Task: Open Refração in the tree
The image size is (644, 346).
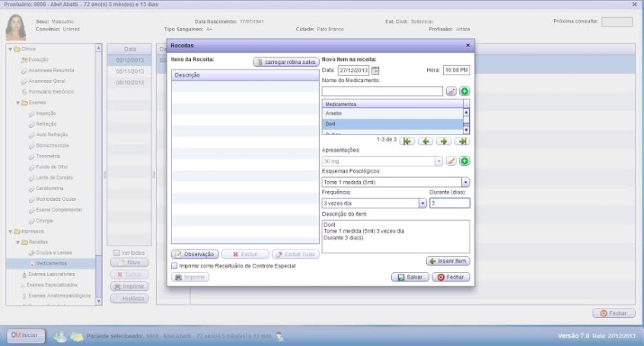Action: point(46,124)
